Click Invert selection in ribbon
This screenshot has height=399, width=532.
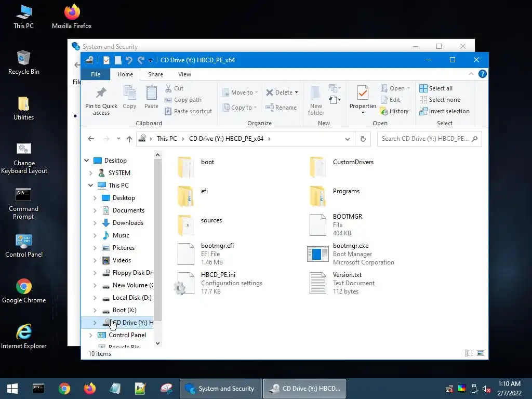coord(445,111)
